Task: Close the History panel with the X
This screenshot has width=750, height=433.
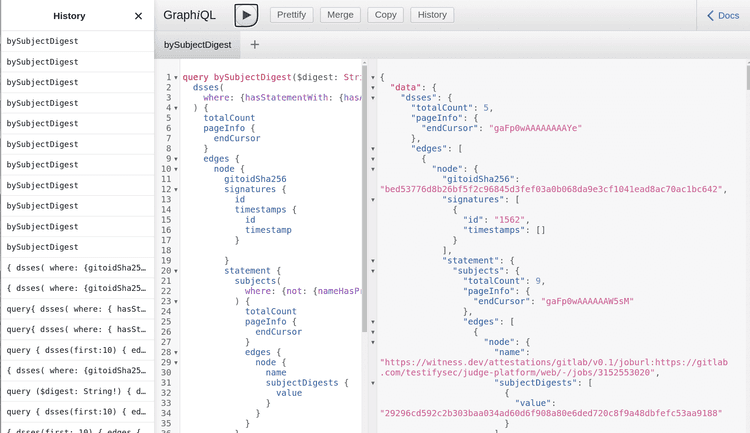Action: click(138, 16)
